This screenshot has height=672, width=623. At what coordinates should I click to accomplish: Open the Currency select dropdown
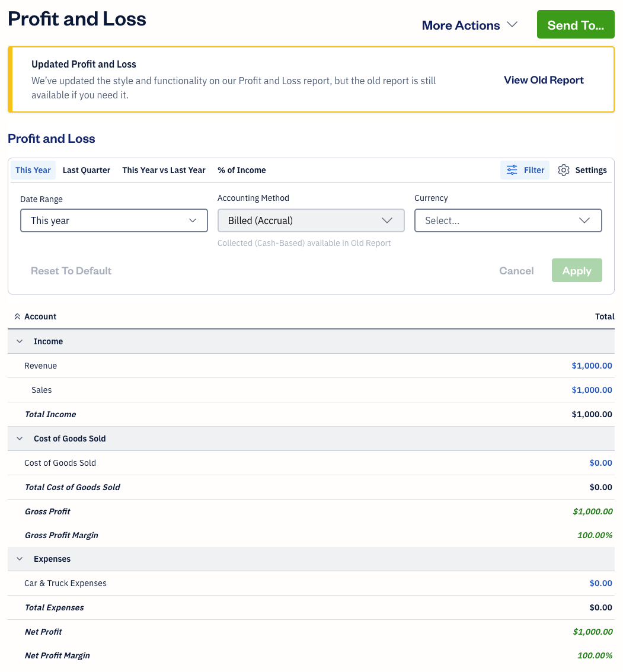508,220
